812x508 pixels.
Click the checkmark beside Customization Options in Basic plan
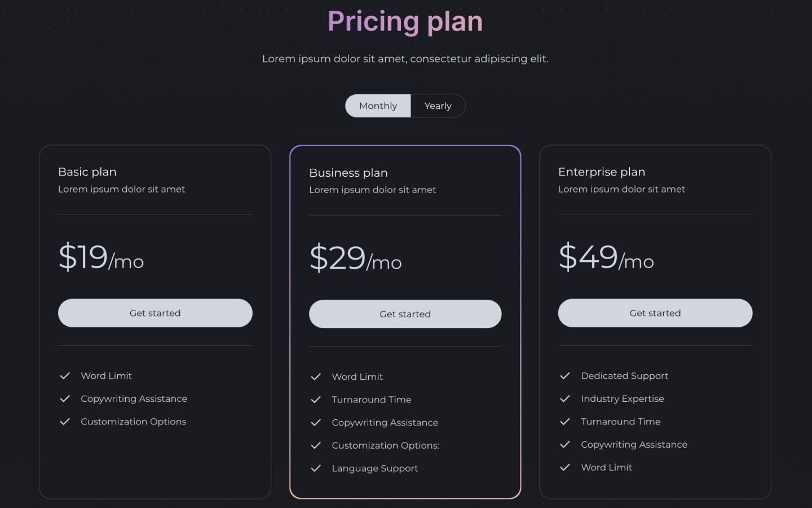click(x=65, y=422)
